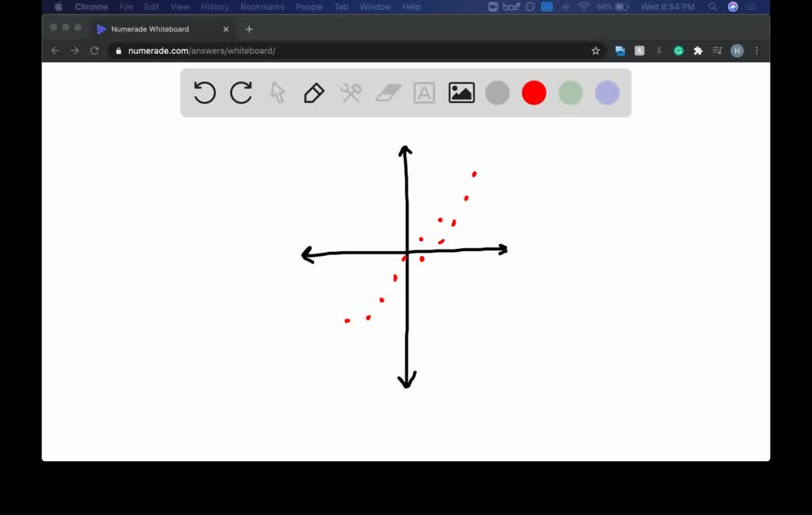Close the Numerade Whiteboard tab
The image size is (812, 515).
click(226, 29)
